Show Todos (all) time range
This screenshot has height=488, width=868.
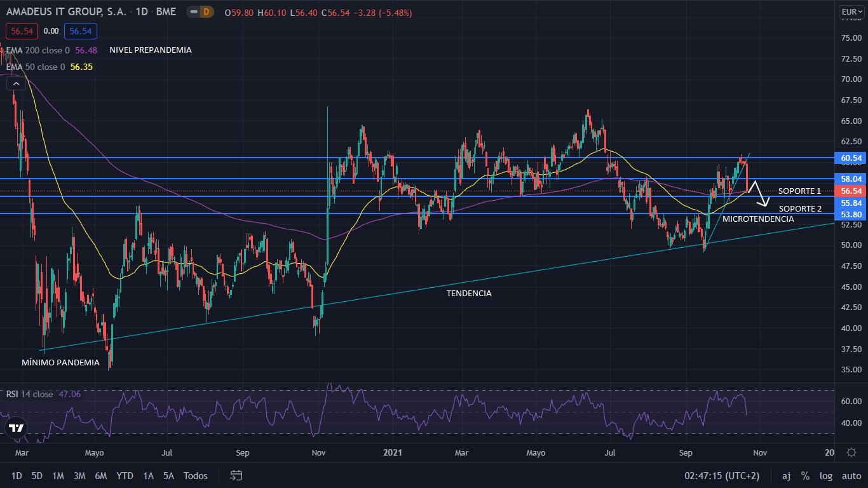tap(195, 475)
